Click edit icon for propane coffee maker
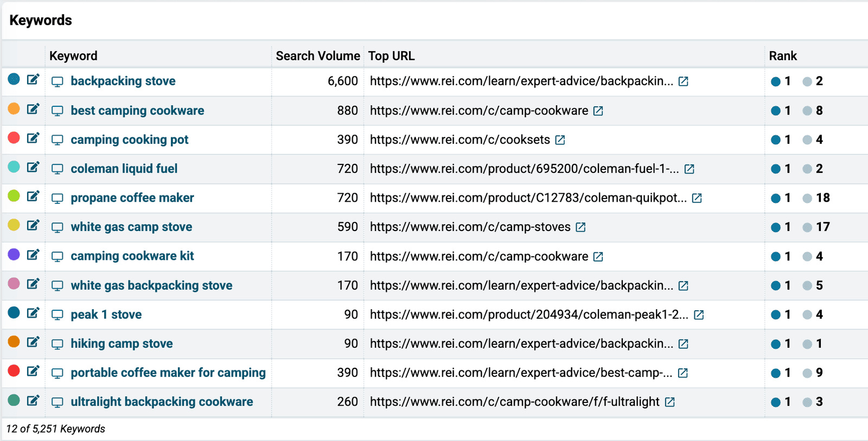The image size is (868, 441). (x=33, y=196)
